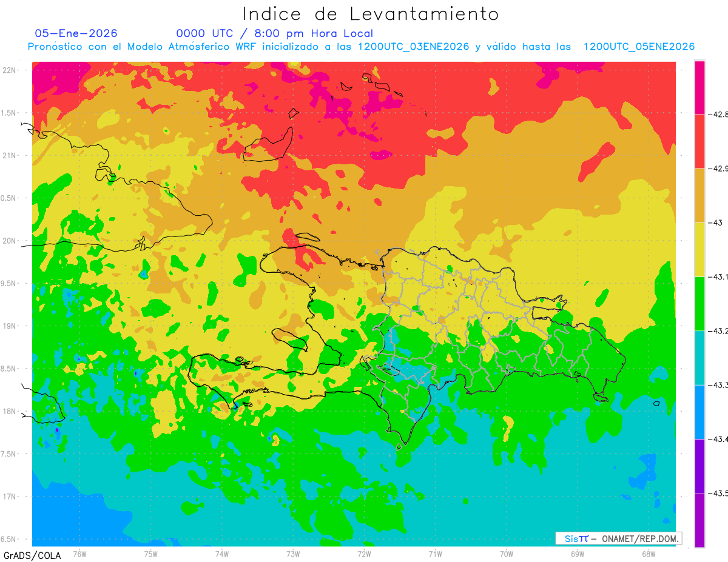Click the "ONAMET/REP.DOM." credit box
Viewport: 728px width, 562px height.
coord(618,538)
